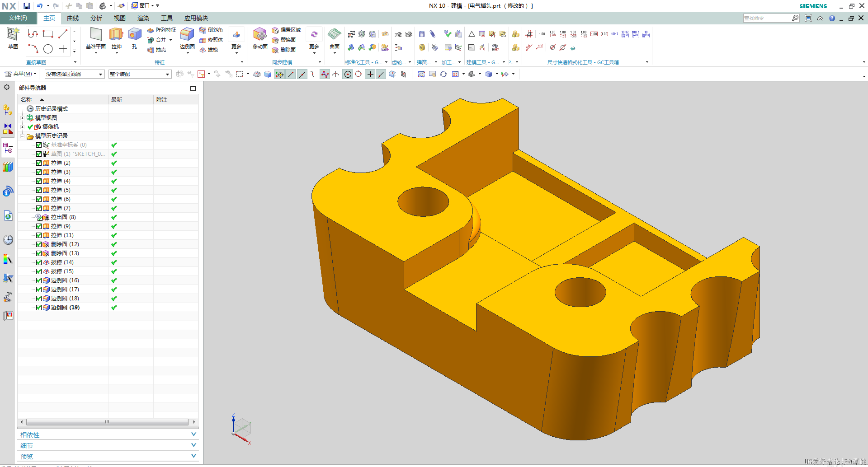Click the 修剪体 trim body tool
The width and height of the screenshot is (868, 467).
tap(211, 40)
